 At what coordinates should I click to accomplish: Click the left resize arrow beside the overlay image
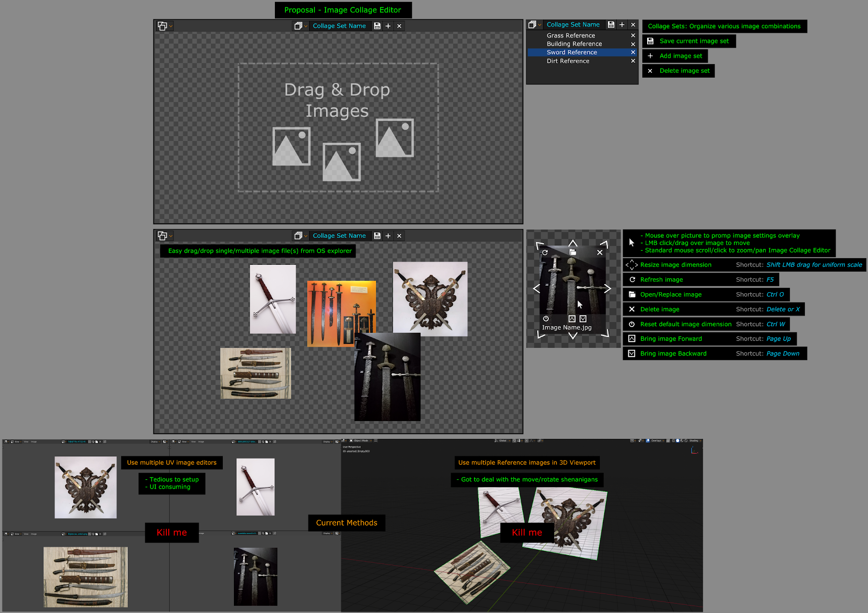point(536,288)
